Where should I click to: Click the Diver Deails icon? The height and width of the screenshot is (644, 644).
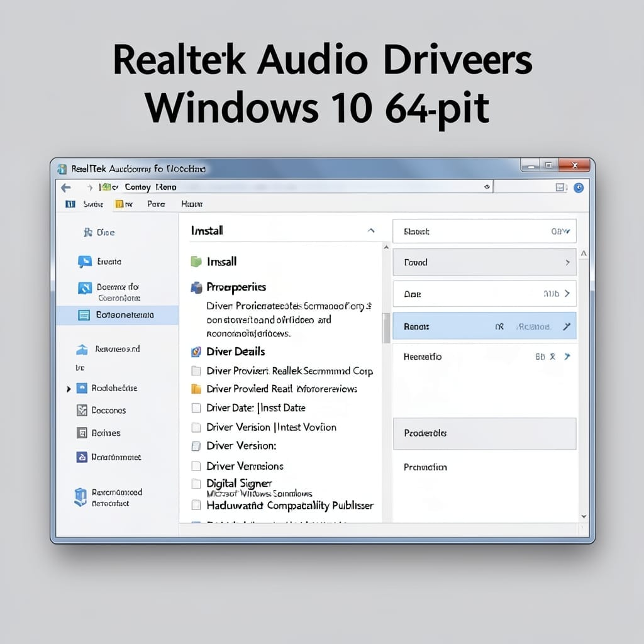click(x=196, y=352)
